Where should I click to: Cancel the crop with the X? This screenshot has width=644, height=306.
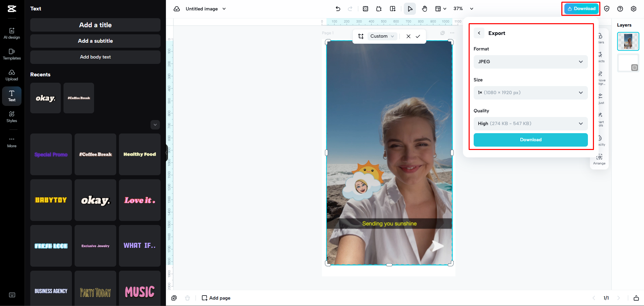408,36
